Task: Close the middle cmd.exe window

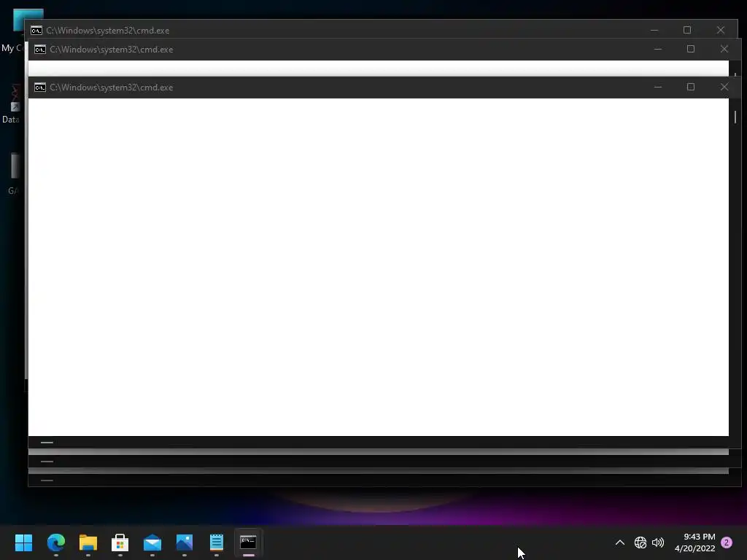Action: (x=724, y=49)
